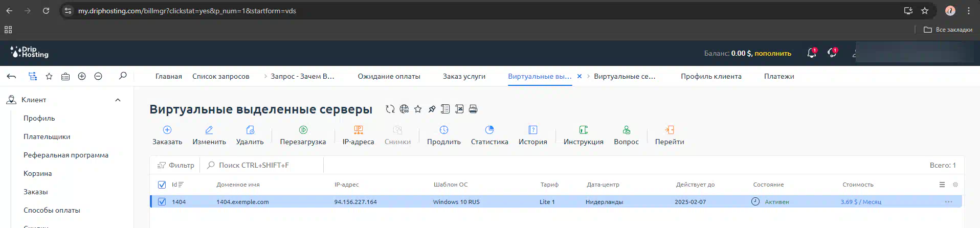Click the Удалить (delete) icon
The height and width of the screenshot is (228, 980).
coord(250,130)
